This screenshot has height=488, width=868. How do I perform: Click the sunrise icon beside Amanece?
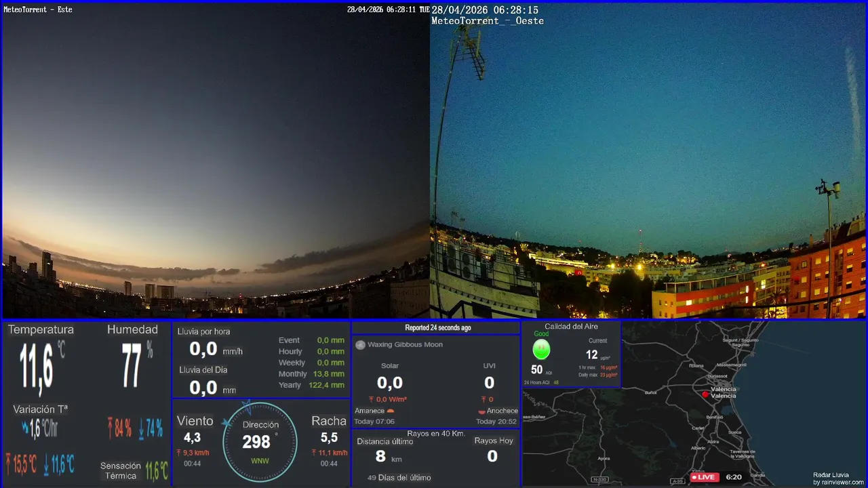[x=391, y=411]
